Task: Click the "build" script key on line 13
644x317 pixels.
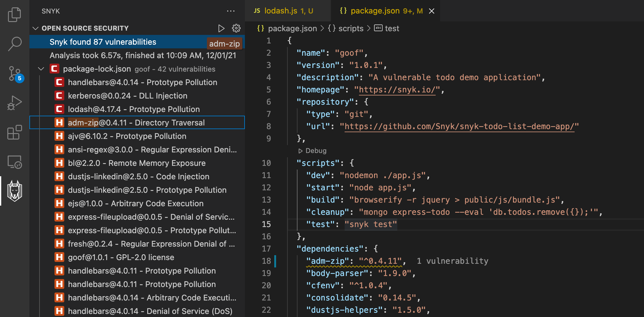Action: pos(323,200)
